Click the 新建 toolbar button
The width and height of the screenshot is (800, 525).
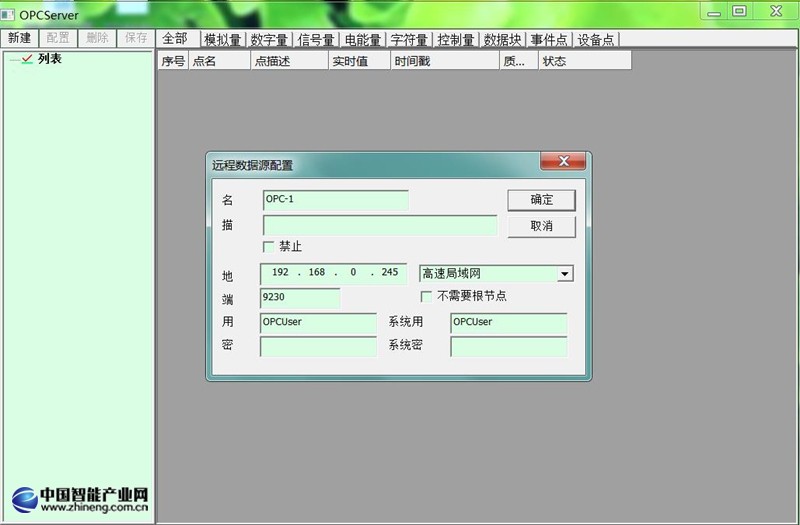coord(20,38)
